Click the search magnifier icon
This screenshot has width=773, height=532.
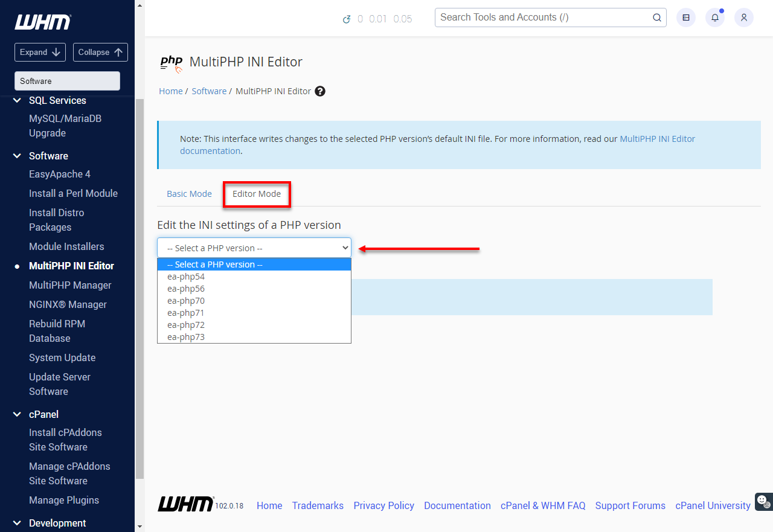(x=656, y=18)
